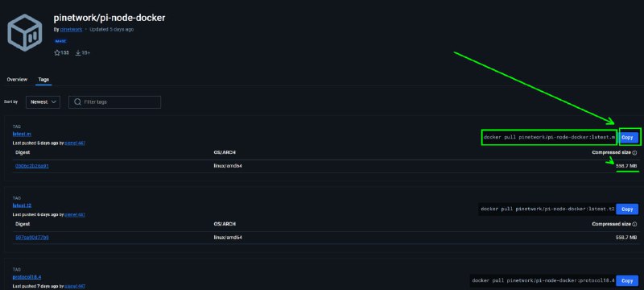Click info icon beside first Compressed size
The image size is (644, 290).
coord(634,153)
